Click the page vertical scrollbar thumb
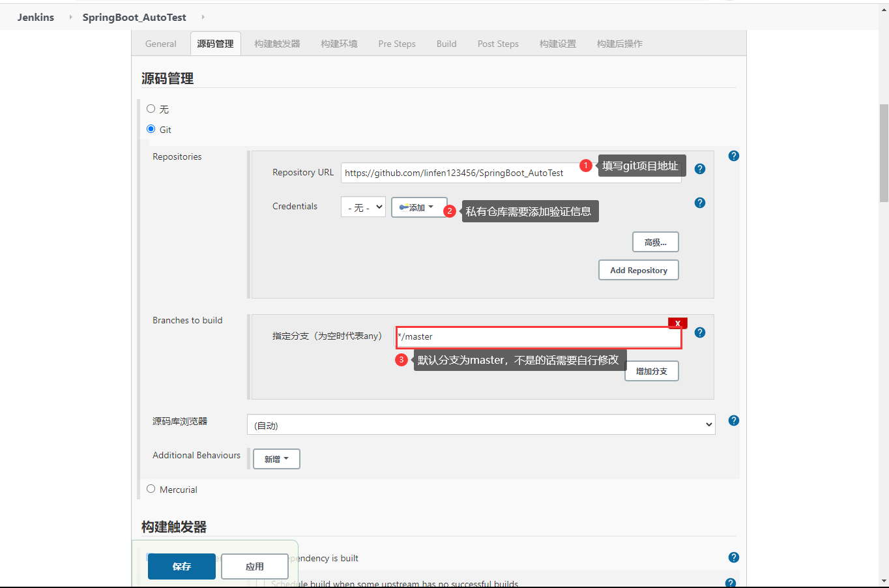Viewport: 889px width, 588px height. pyautogui.click(x=884, y=153)
